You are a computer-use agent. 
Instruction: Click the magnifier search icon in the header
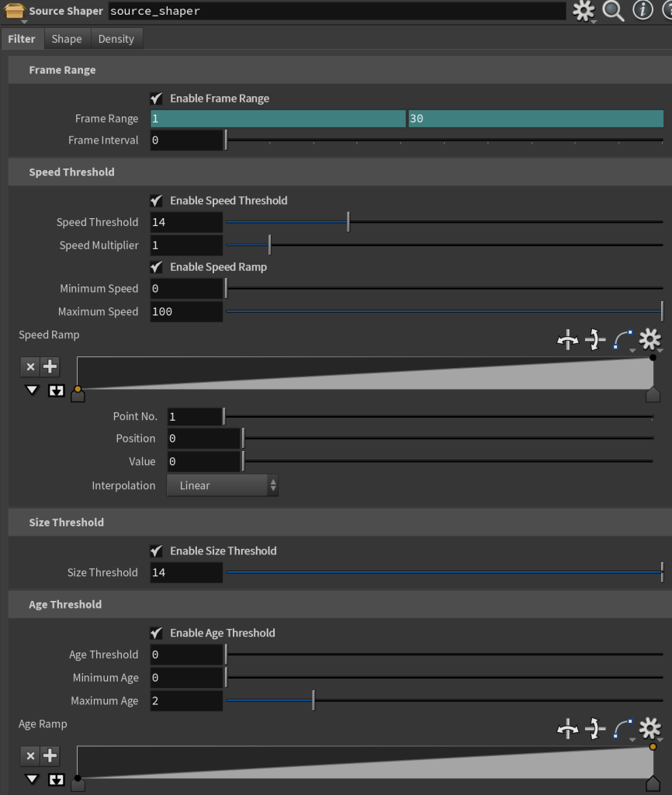click(613, 11)
